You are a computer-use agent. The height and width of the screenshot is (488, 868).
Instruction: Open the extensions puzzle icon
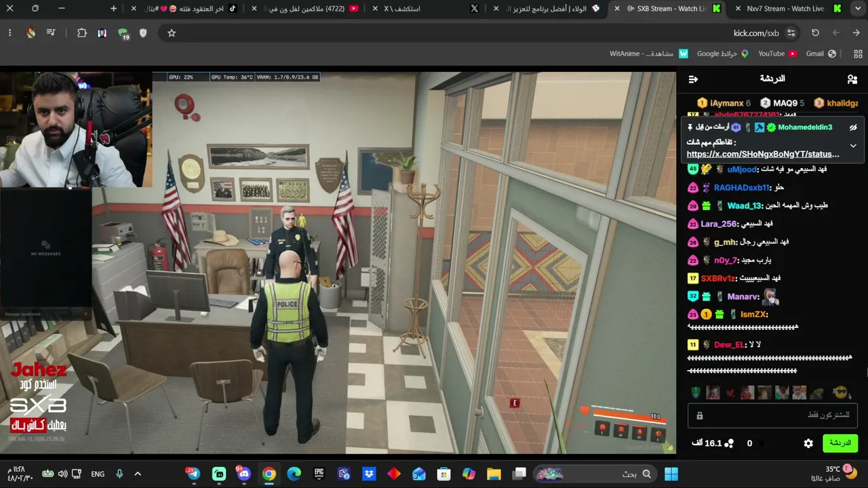pos(82,33)
